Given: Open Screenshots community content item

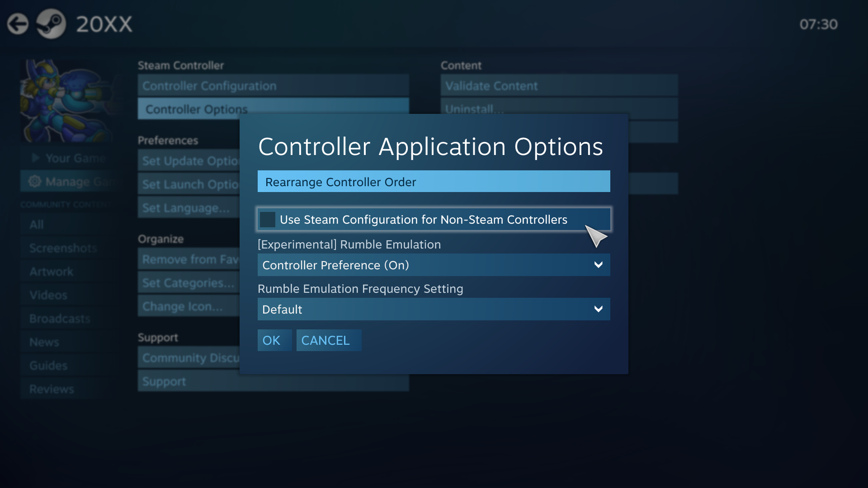Looking at the screenshot, I should [63, 248].
